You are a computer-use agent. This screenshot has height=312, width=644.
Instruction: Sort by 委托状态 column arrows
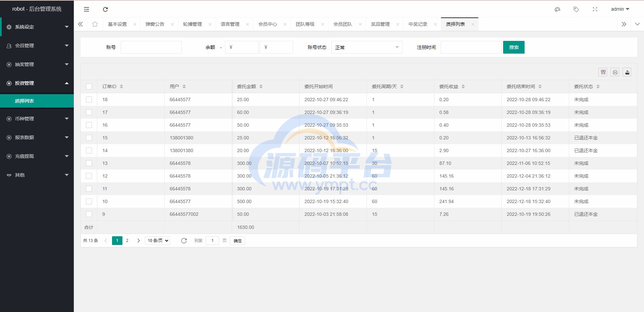(x=598, y=86)
